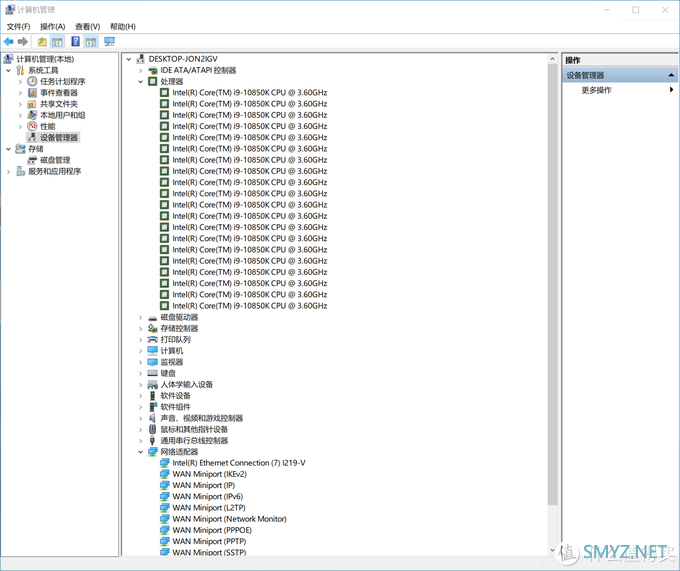Click the Monitors category icon

click(x=153, y=362)
